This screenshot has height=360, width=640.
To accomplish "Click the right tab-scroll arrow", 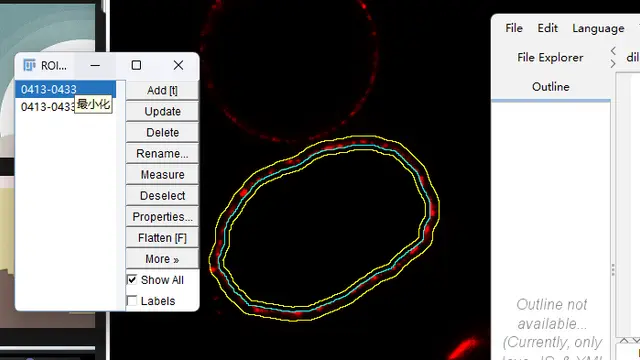I will (613, 64).
